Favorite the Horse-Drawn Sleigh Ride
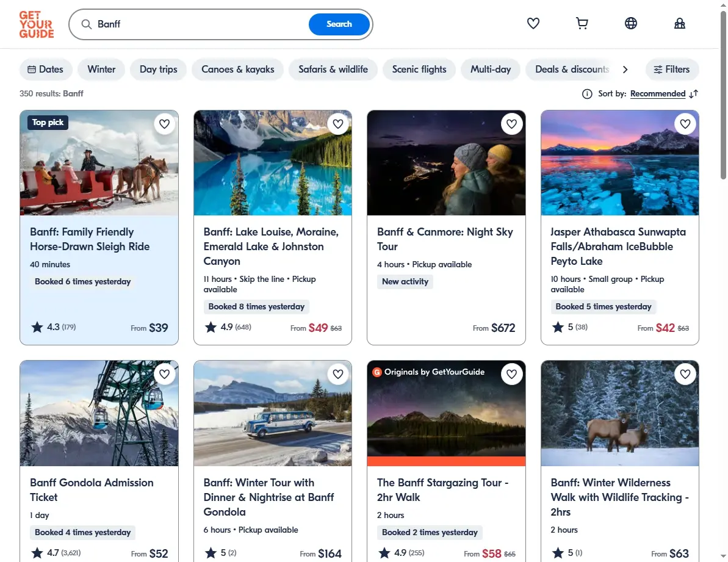The image size is (728, 562). pos(164,124)
